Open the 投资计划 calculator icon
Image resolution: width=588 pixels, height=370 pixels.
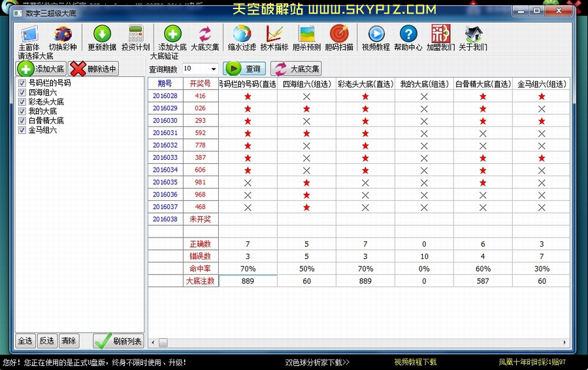pos(135,35)
